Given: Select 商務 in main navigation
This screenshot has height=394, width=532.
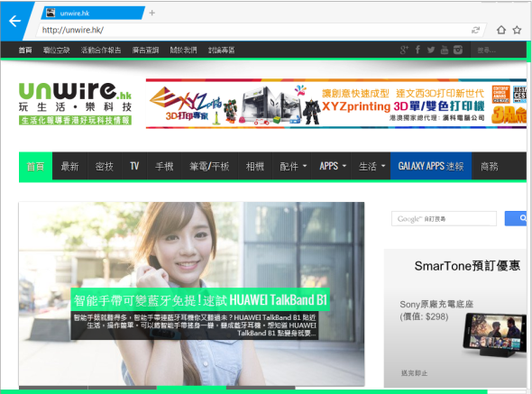Looking at the screenshot, I should tap(490, 166).
